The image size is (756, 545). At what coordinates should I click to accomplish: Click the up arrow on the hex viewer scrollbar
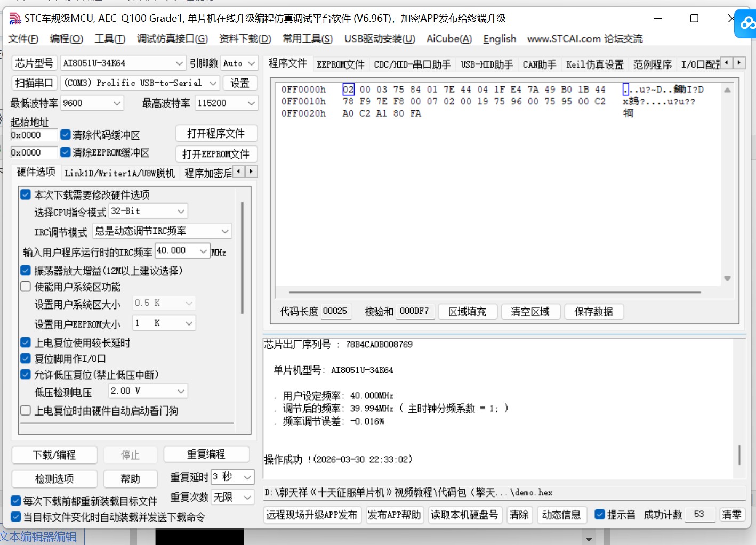(x=727, y=90)
